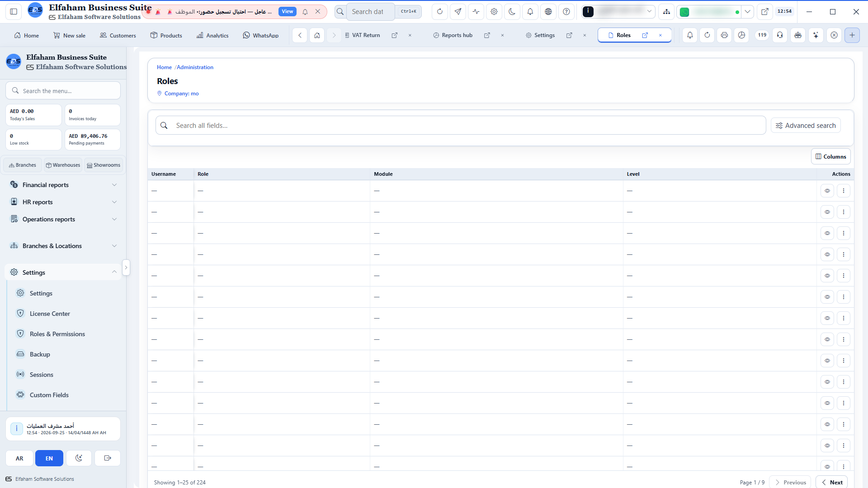Click the paper-plane send icon in top bar
The height and width of the screenshot is (488, 868).
click(x=458, y=12)
